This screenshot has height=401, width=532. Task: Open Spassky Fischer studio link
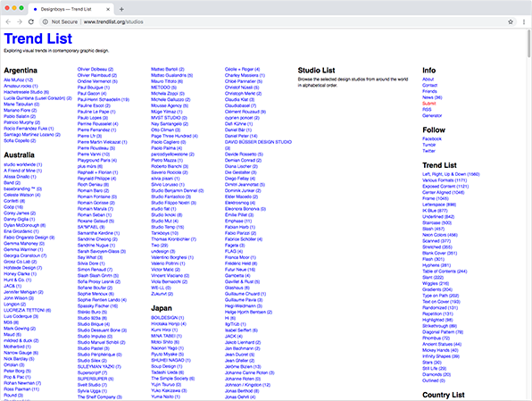coord(97,306)
